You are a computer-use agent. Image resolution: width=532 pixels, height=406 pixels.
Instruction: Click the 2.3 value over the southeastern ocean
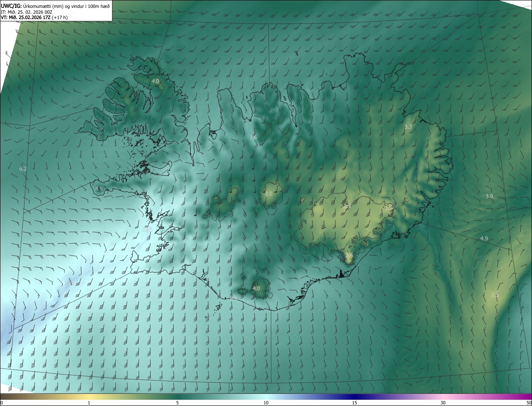point(495,295)
